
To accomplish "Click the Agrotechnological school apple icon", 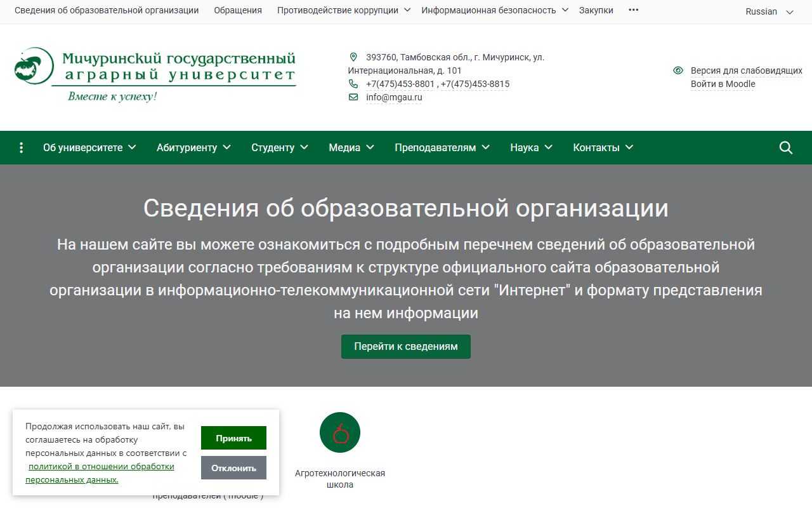I will [340, 432].
